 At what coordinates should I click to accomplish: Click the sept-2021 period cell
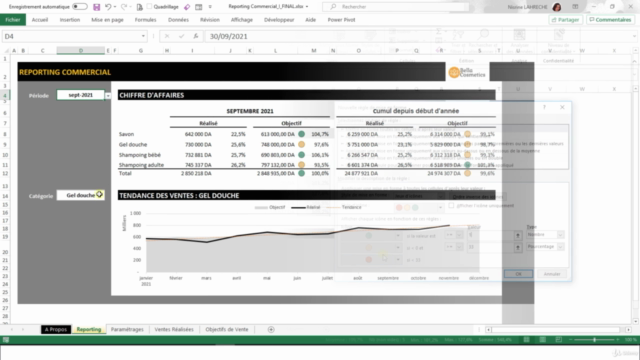pos(80,95)
